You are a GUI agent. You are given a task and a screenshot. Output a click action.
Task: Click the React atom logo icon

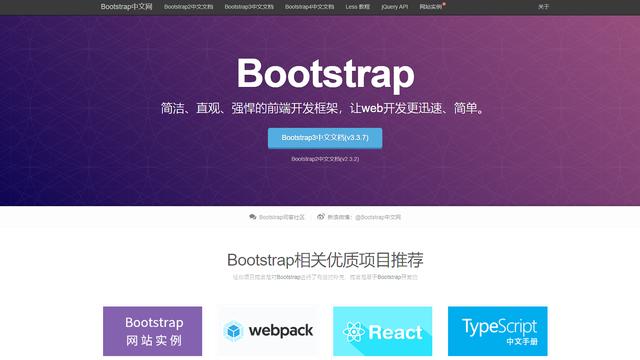[353, 332]
